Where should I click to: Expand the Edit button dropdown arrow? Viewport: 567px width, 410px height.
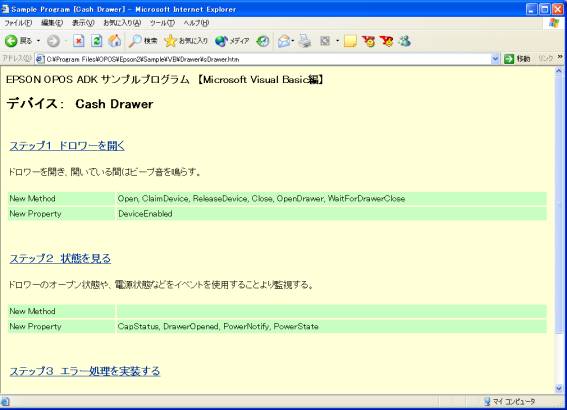337,41
